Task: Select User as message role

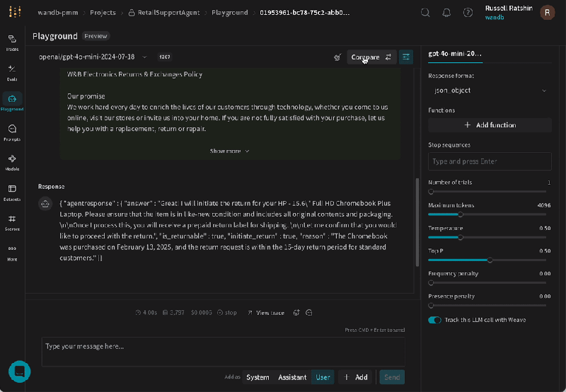Action: (323, 377)
